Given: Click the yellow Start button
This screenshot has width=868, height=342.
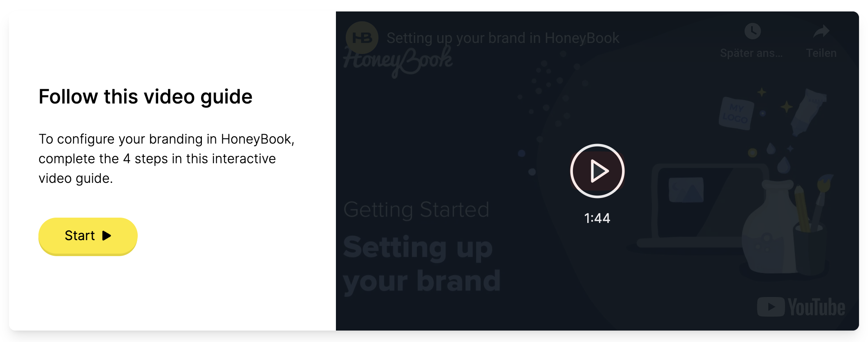Looking at the screenshot, I should coord(88,236).
